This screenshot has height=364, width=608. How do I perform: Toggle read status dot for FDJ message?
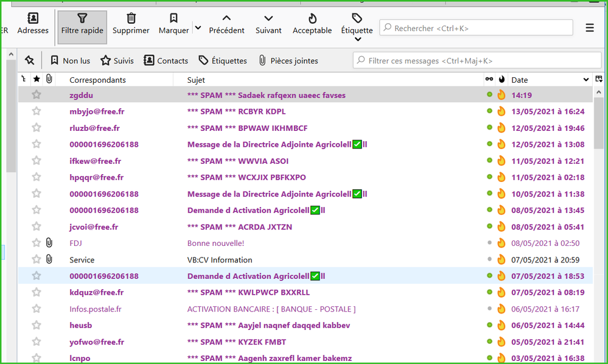pos(489,243)
